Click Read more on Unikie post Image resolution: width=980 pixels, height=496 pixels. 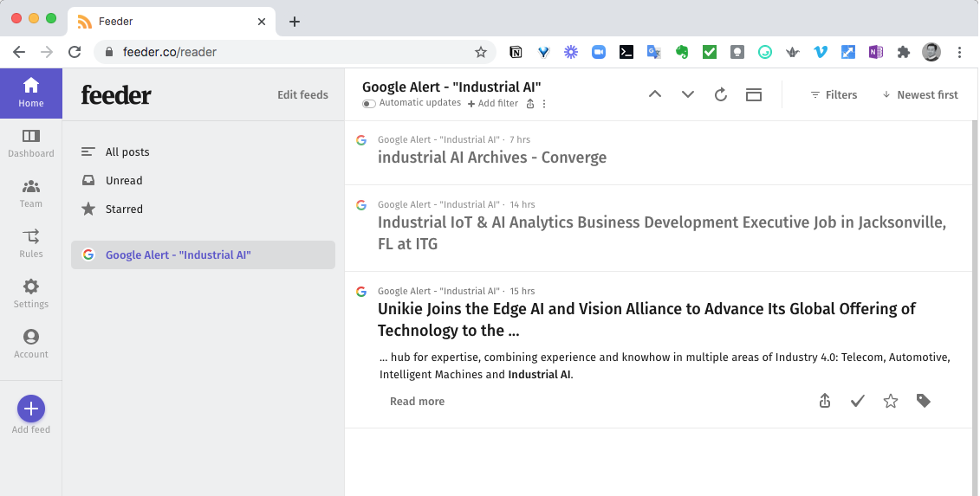click(417, 401)
